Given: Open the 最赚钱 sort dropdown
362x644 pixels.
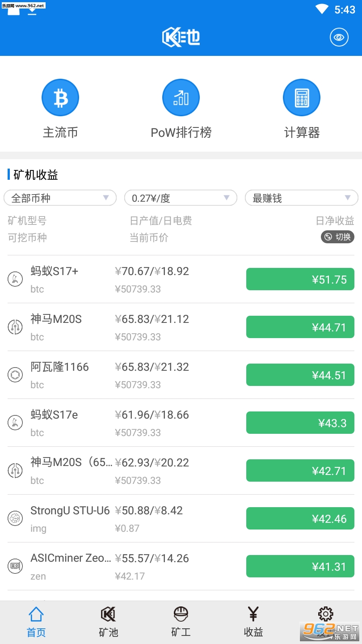Looking at the screenshot, I should click(x=301, y=198).
